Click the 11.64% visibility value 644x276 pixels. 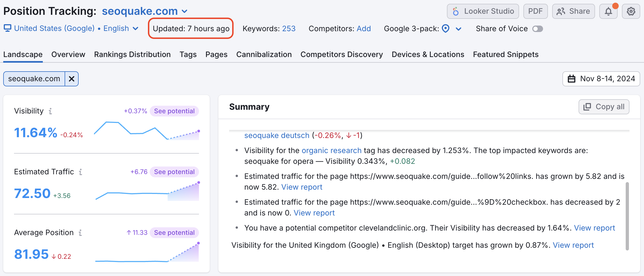click(x=36, y=133)
